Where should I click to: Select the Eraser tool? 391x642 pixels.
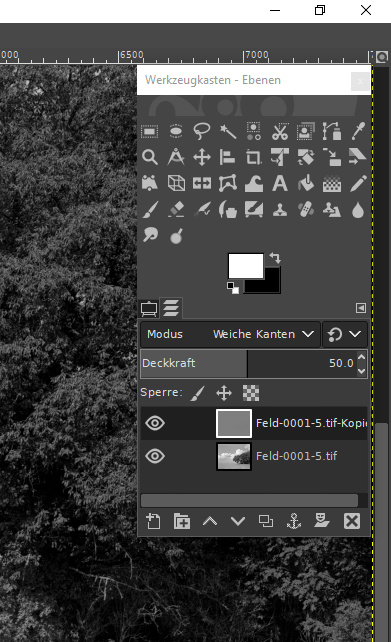coord(176,210)
